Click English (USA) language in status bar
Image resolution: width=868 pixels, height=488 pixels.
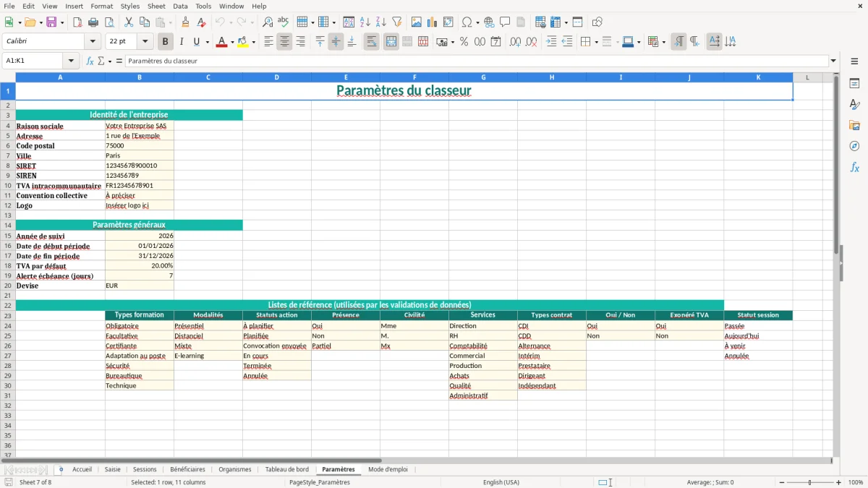(x=501, y=482)
